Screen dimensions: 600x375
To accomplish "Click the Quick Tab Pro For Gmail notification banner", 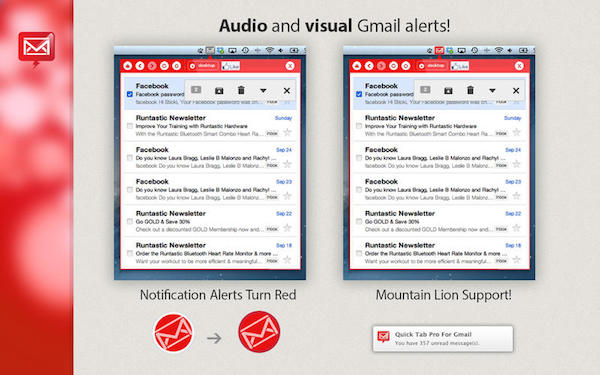I will (443, 339).
